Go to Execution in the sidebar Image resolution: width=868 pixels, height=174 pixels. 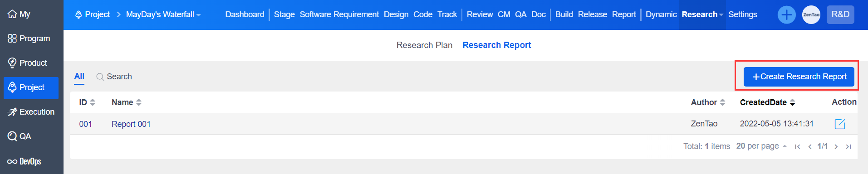(31, 112)
